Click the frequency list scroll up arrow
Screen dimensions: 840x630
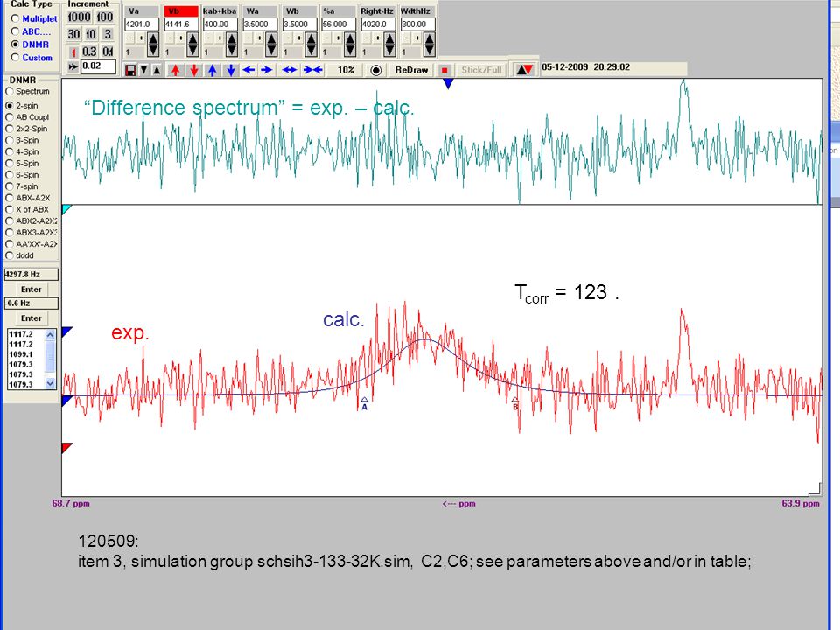[51, 335]
